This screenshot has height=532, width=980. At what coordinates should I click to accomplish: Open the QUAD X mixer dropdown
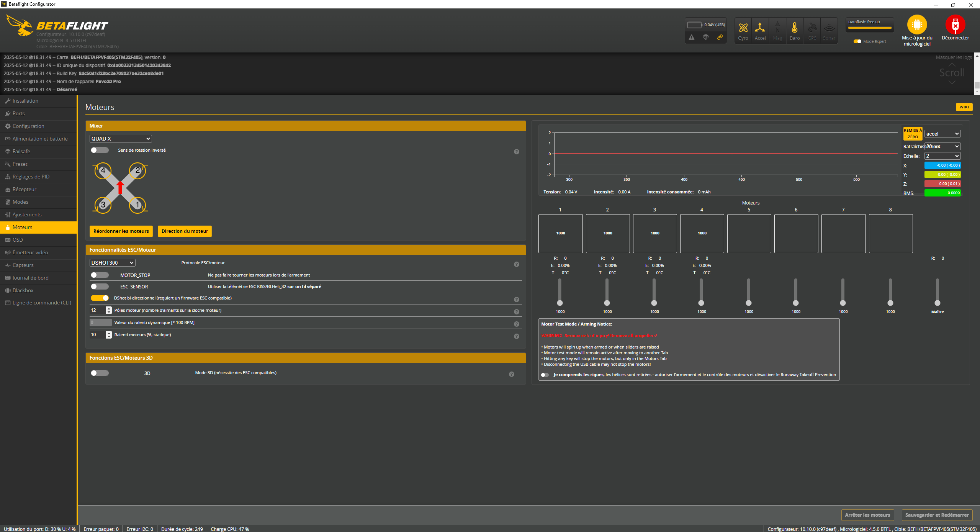[x=121, y=139]
